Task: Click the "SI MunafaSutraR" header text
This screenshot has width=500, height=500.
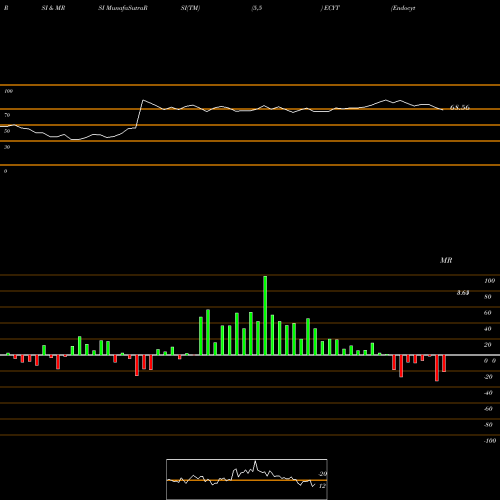Action: pyautogui.click(x=123, y=8)
